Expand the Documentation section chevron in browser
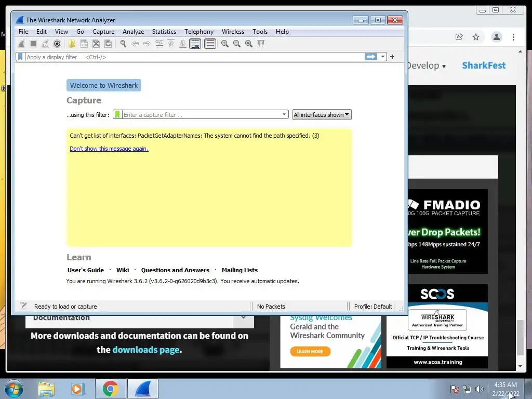Screen dimensions: 532x399 tap(243, 317)
